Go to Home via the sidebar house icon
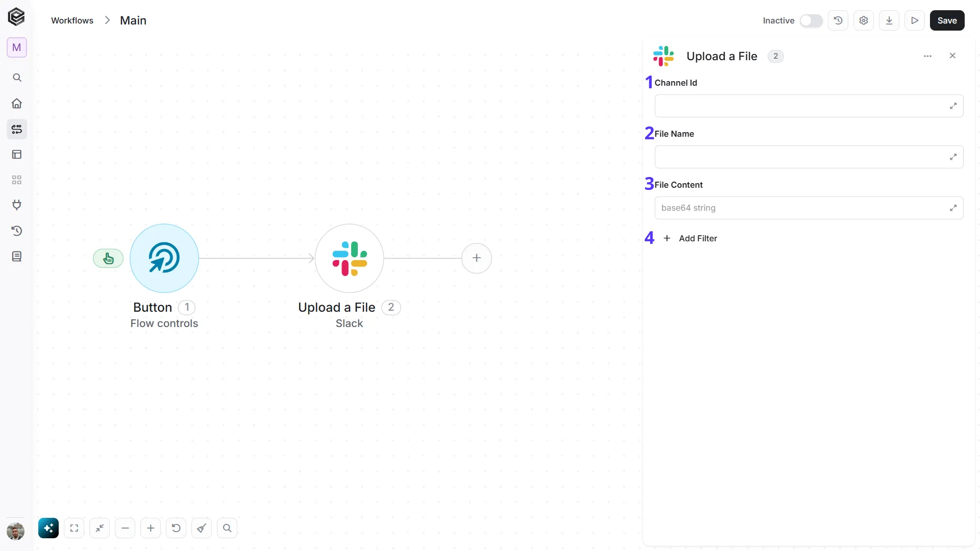 [x=17, y=104]
